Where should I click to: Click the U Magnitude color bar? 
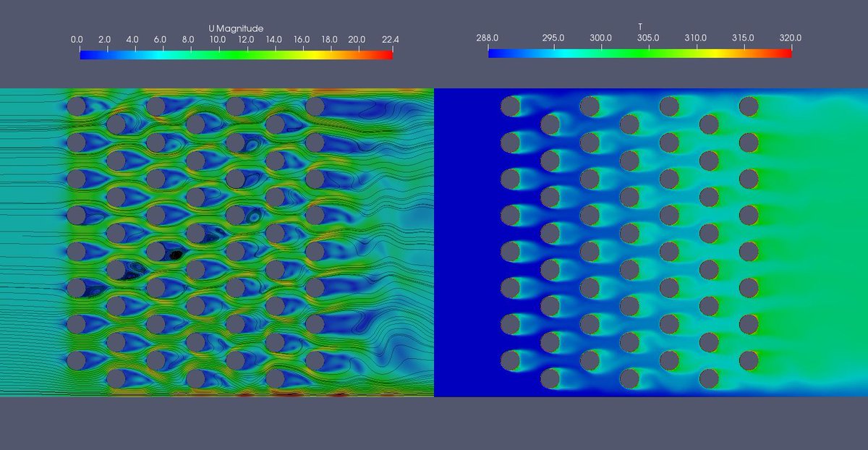236,54
